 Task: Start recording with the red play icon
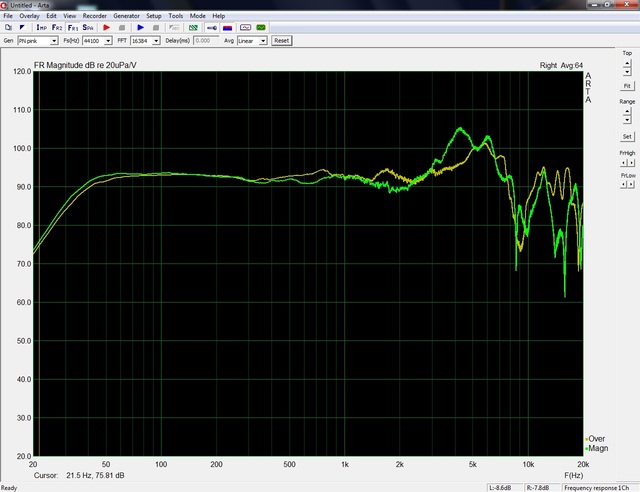[x=108, y=28]
